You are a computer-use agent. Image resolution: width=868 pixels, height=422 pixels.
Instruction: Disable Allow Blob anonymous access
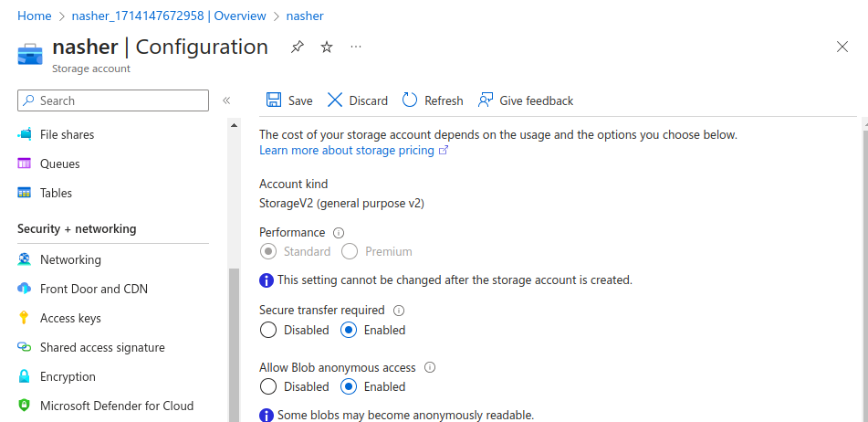(x=267, y=386)
